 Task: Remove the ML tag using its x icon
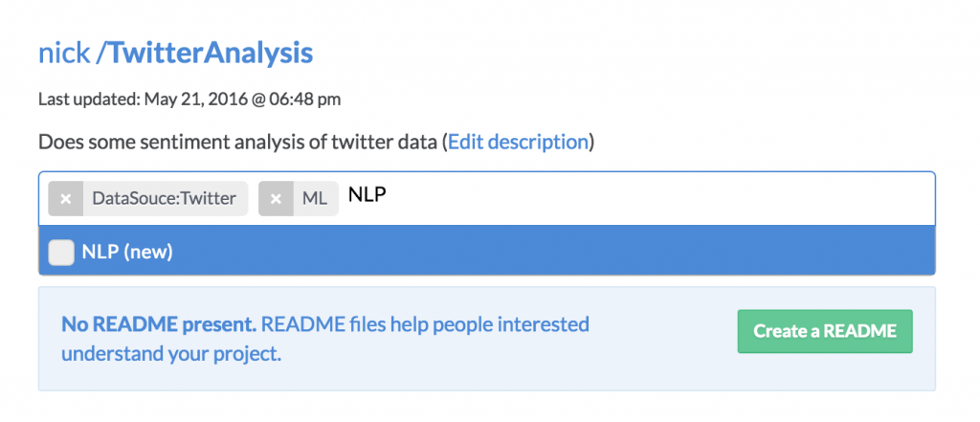[276, 199]
